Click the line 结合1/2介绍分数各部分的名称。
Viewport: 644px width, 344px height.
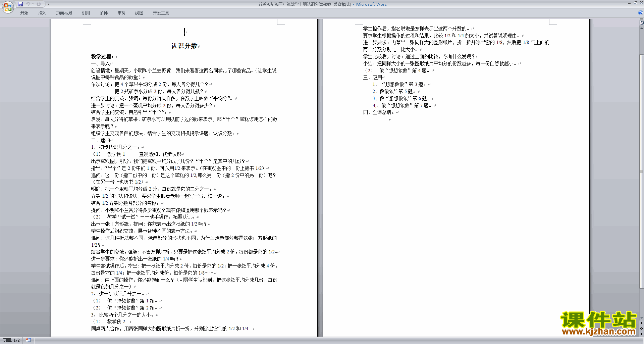click(x=126, y=203)
